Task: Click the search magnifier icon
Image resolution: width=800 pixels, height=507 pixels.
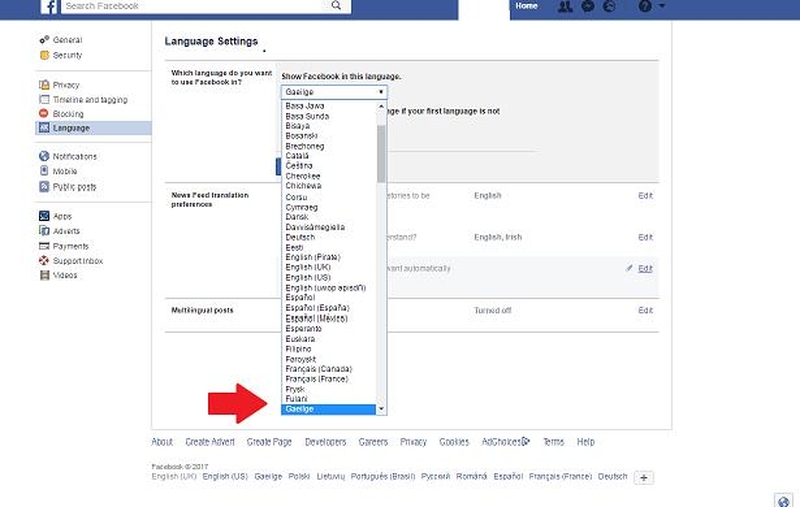Action: 336,6
